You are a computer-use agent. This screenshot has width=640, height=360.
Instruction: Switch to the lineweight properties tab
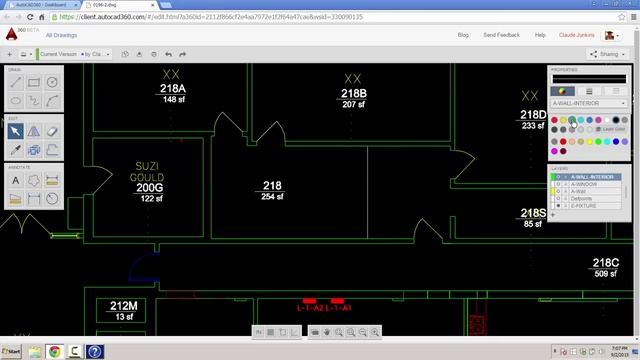click(x=589, y=91)
